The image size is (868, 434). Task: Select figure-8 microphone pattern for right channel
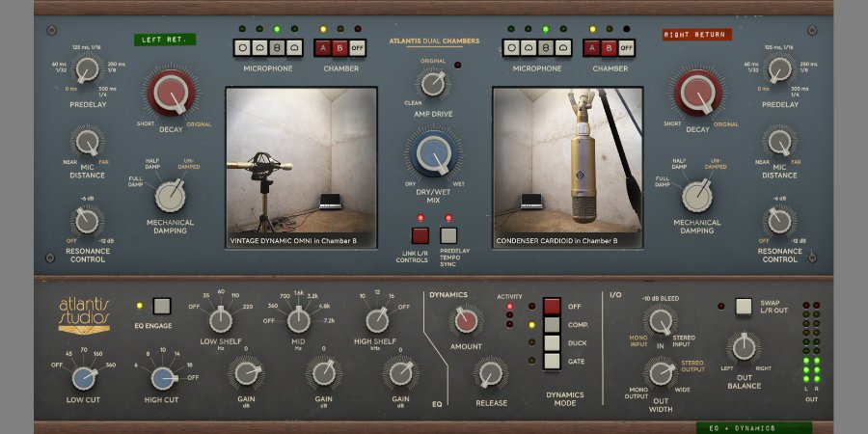[x=547, y=47]
